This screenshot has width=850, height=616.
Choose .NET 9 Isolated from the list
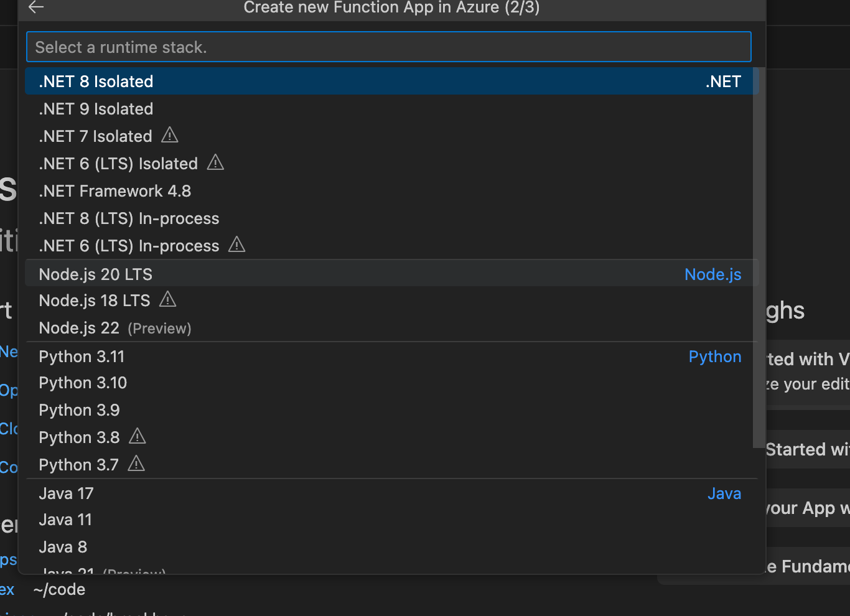point(96,109)
